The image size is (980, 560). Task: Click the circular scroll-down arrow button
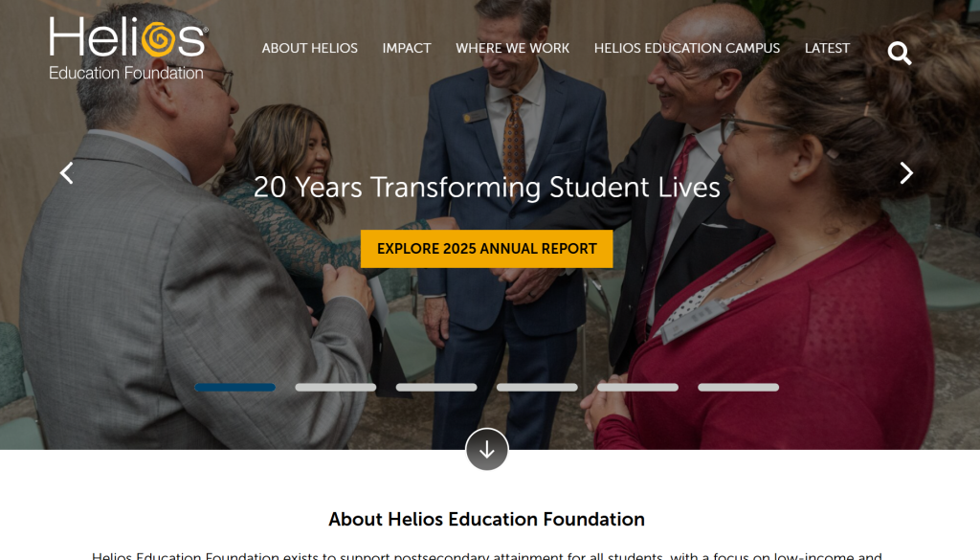tap(487, 449)
